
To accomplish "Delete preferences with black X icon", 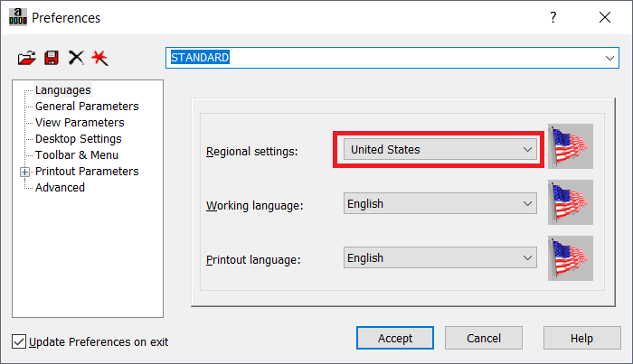I will [x=76, y=58].
